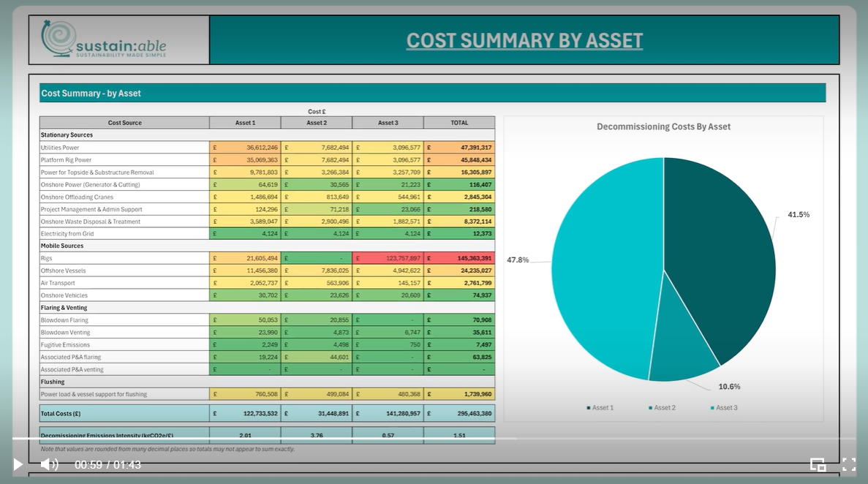Image resolution: width=868 pixels, height=484 pixels.
Task: Select the Rigs Asset 3 red cell
Action: [388, 258]
